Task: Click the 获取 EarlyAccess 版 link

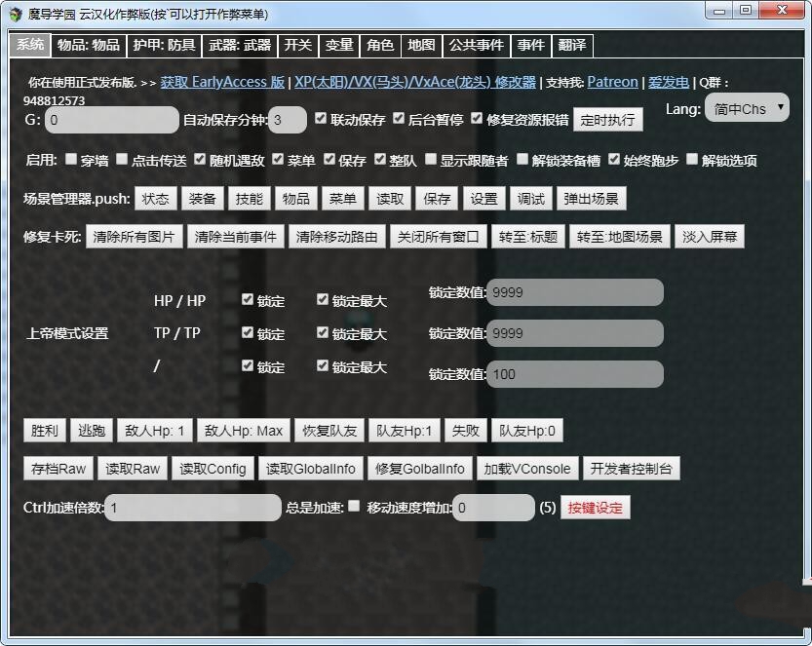Action: (x=222, y=82)
